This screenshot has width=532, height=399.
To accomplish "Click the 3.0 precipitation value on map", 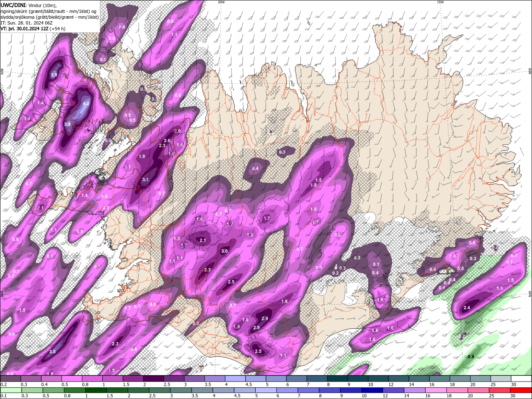I will point(224,251).
